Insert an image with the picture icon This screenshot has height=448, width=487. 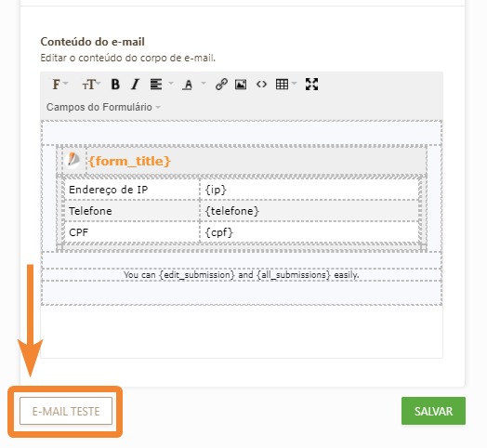pyautogui.click(x=241, y=85)
